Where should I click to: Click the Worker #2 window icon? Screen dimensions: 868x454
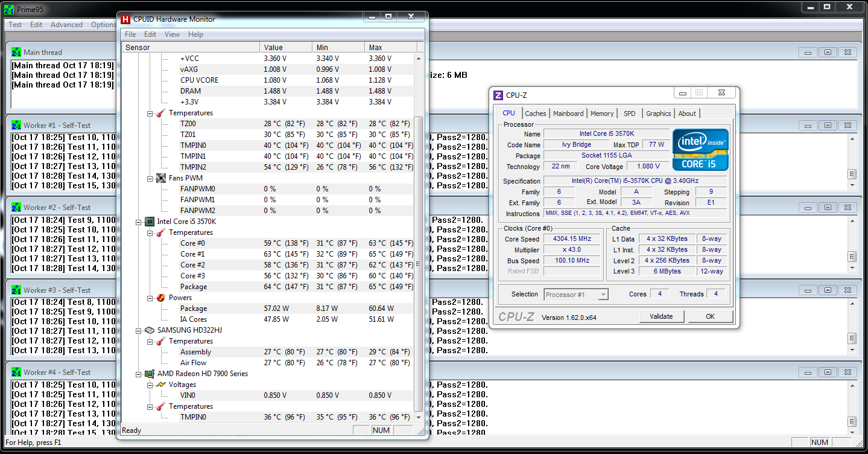click(16, 208)
